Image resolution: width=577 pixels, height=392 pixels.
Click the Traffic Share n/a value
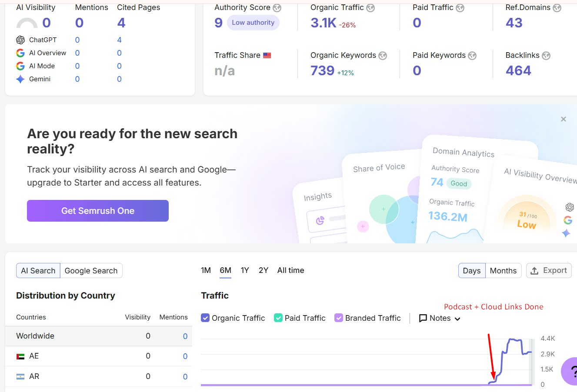[x=225, y=70]
